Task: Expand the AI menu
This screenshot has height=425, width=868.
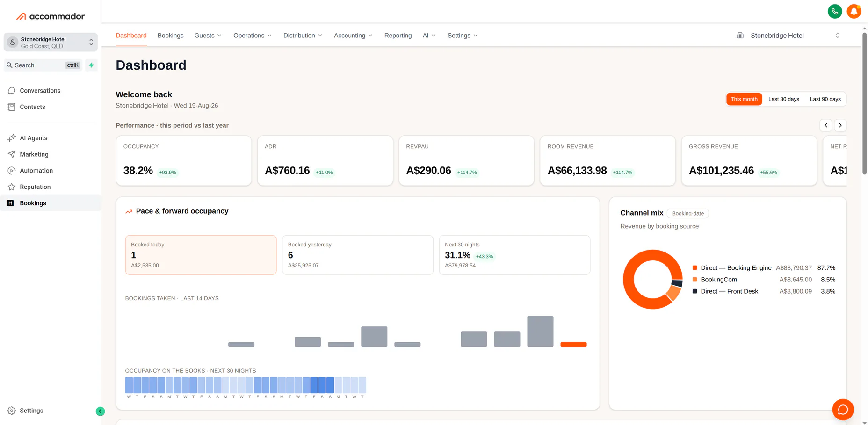Action: click(429, 36)
